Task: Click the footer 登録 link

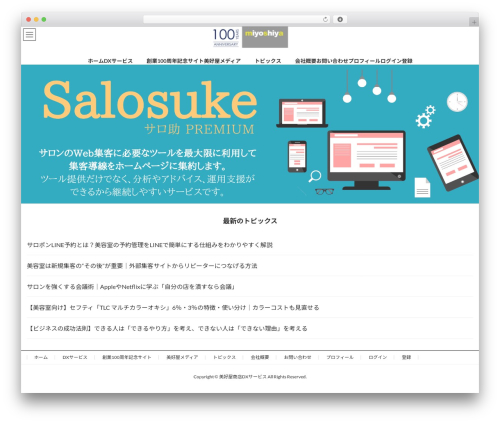Action: pyautogui.click(x=406, y=357)
